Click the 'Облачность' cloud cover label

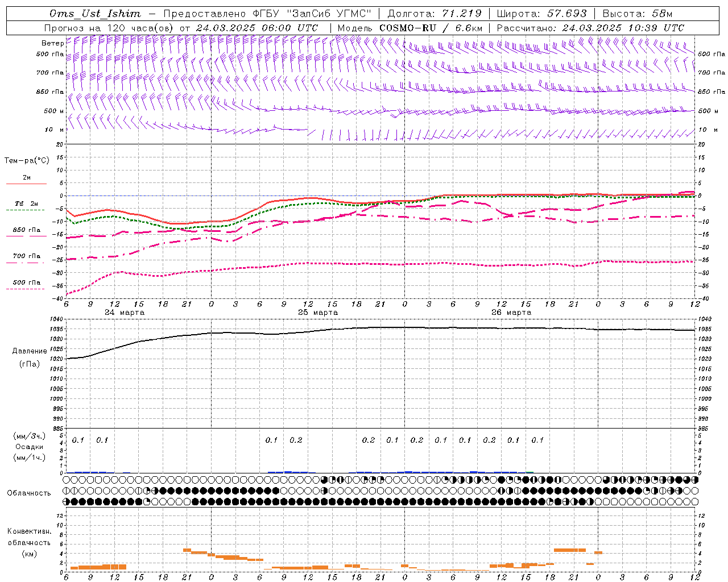(x=29, y=493)
